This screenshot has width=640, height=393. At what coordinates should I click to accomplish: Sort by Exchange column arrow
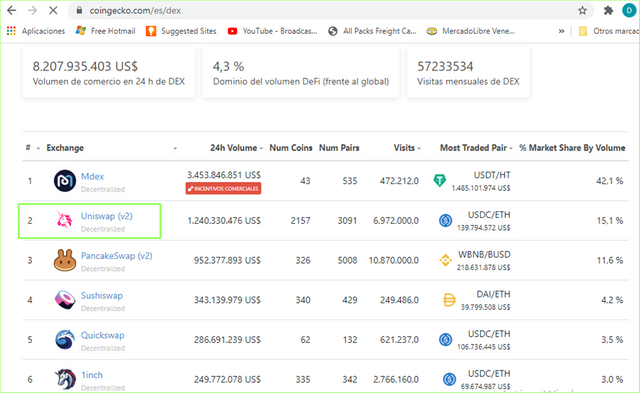pyautogui.click(x=175, y=148)
